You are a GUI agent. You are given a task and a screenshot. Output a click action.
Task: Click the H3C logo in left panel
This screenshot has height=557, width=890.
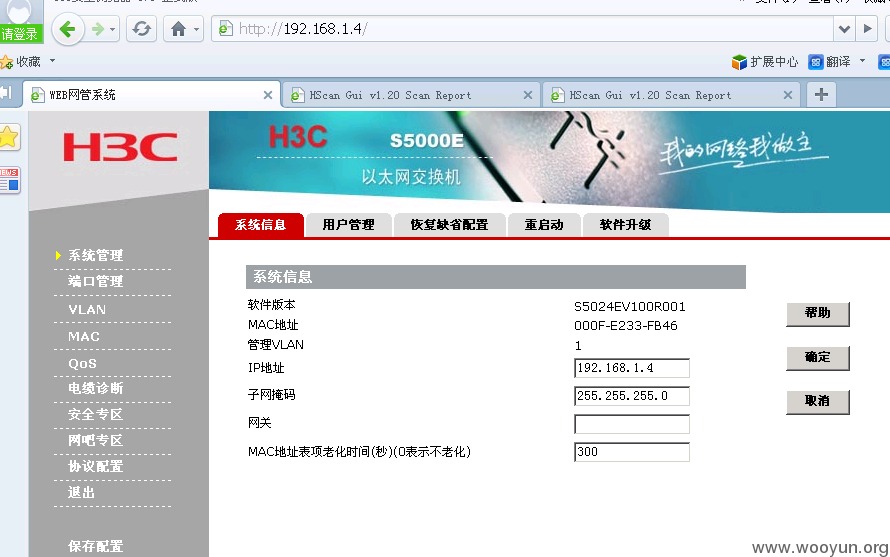(x=120, y=147)
